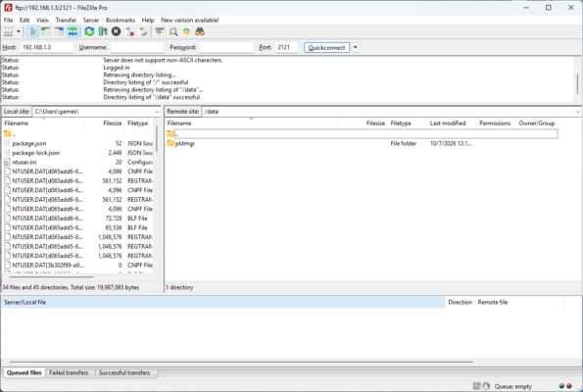Focus the Host input field

click(46, 47)
